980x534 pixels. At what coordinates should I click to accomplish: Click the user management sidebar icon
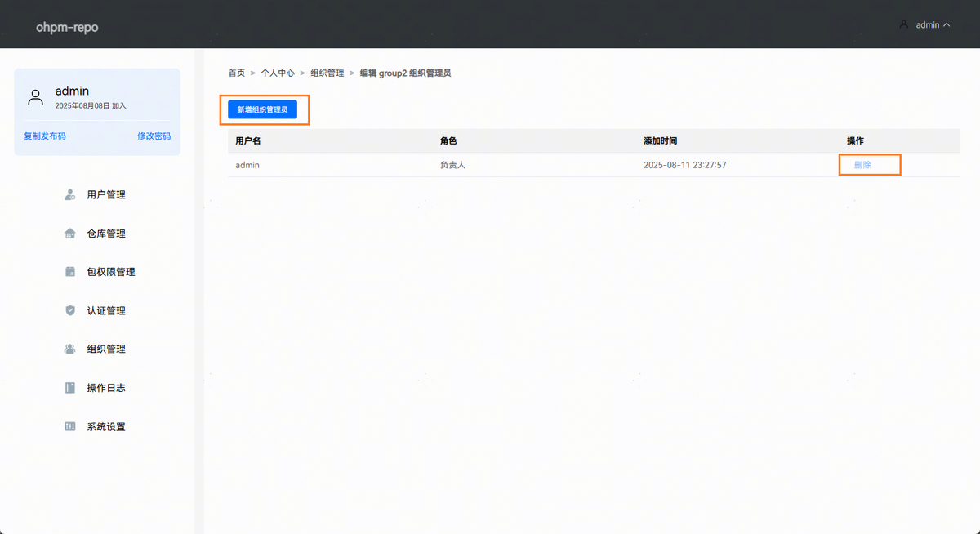click(70, 195)
